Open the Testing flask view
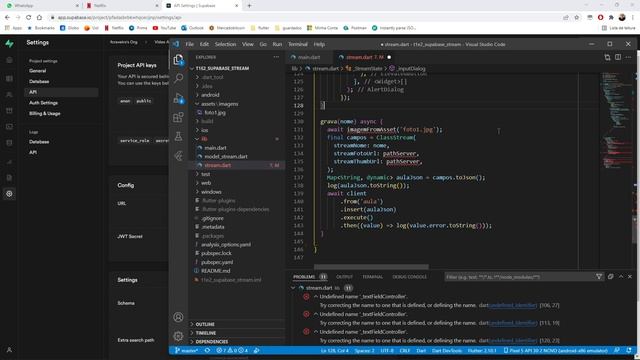The width and height of the screenshot is (640, 360). 178,136
